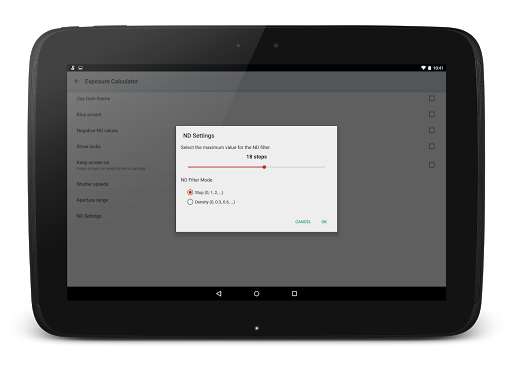
Task: Select the Stop (0, 1, 2...) radio option
Action: (190, 192)
